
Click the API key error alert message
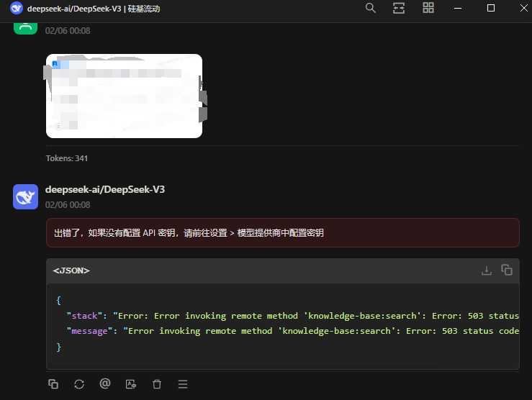tap(283, 233)
